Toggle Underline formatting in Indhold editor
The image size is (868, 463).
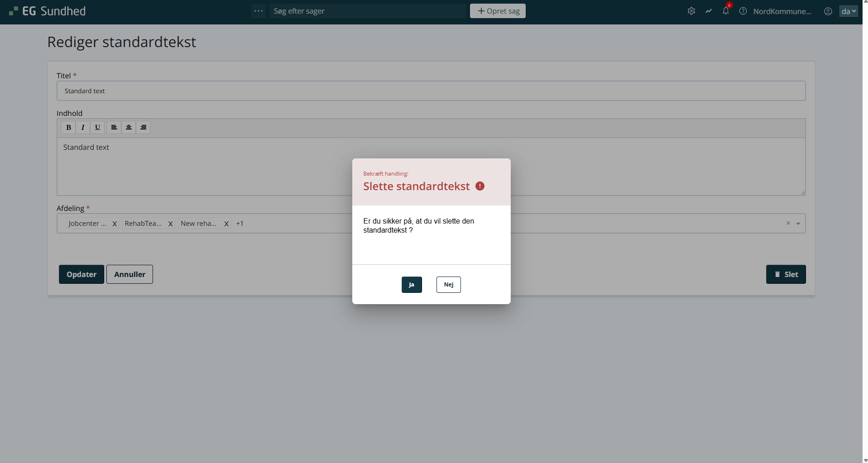[x=97, y=128]
